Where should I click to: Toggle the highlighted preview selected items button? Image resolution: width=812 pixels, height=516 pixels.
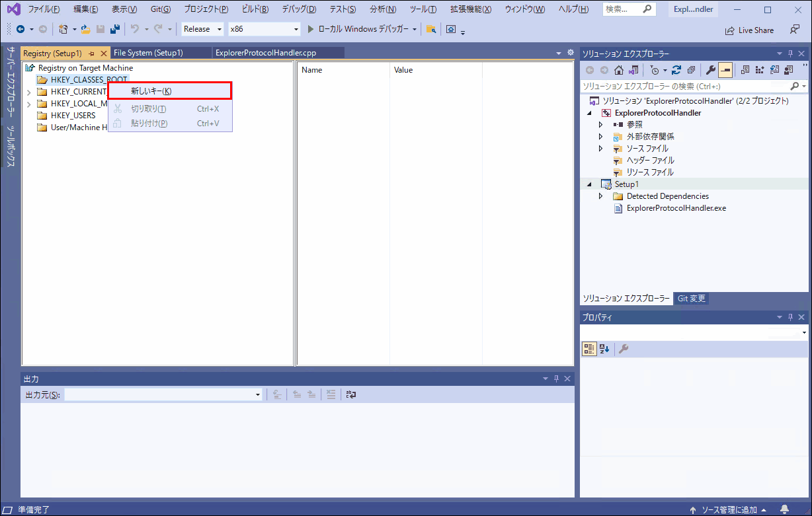725,69
